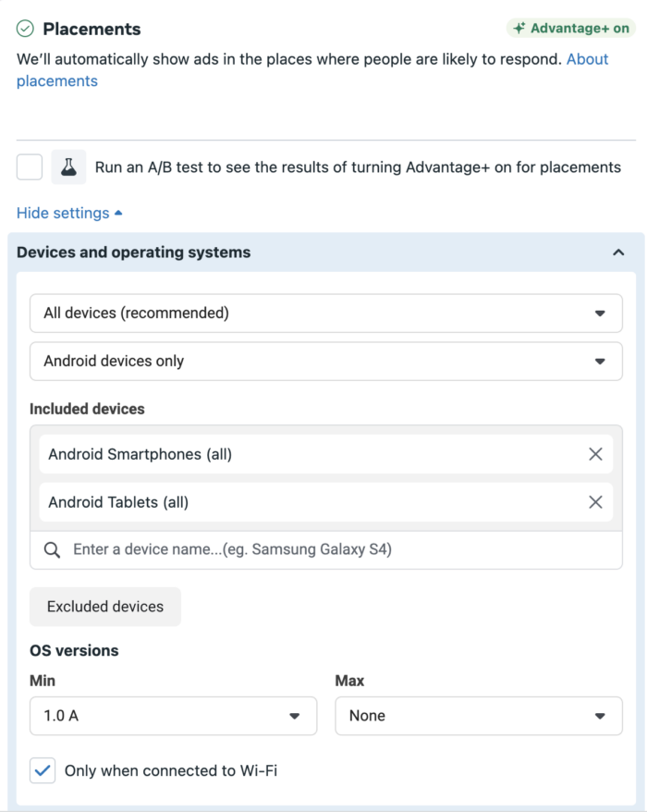Click the Advantage+ on badge
647x812 pixels.
(571, 28)
